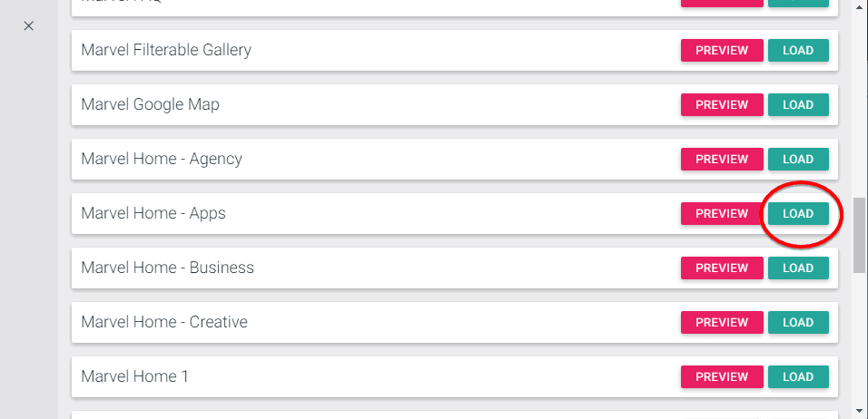Click the vertical scrollbar thumb
The height and width of the screenshot is (419, 868).
click(x=859, y=234)
